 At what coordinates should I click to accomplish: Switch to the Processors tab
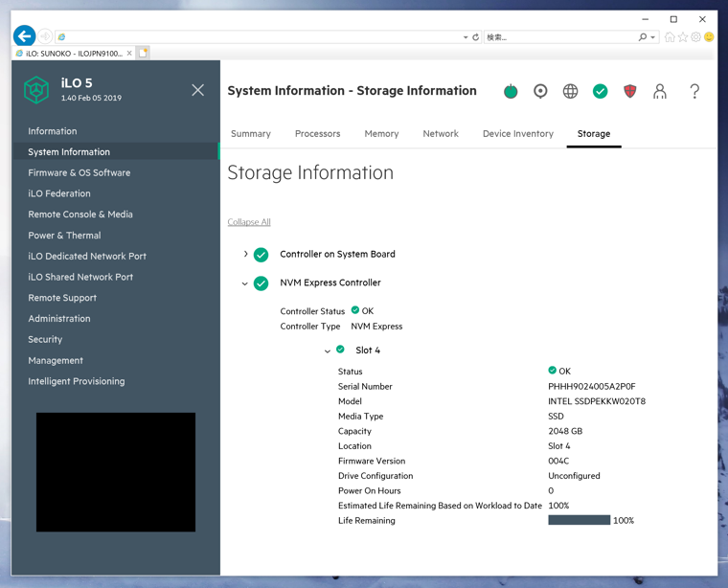(318, 134)
